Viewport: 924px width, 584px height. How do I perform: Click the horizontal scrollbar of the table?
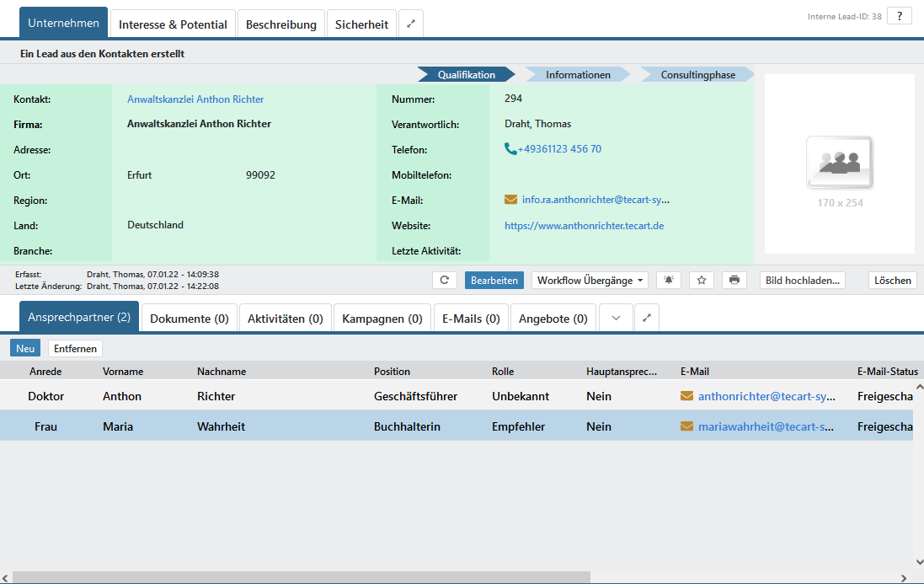coord(302,577)
